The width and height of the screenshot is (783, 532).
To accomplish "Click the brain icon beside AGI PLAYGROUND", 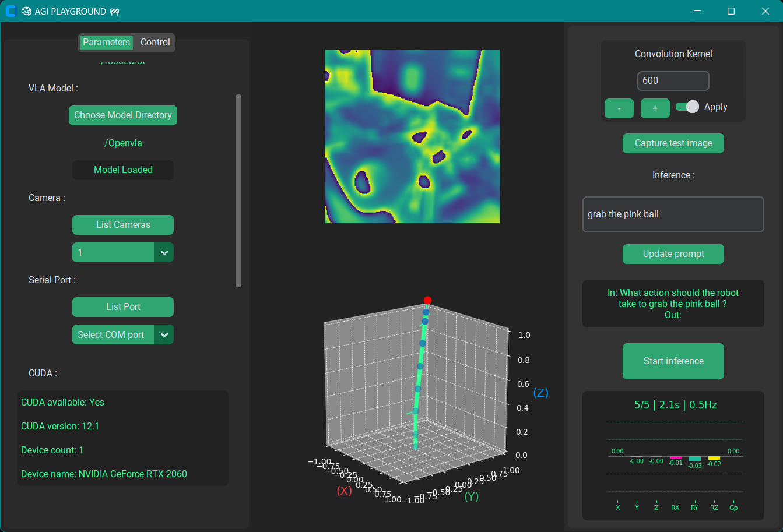I will [x=26, y=11].
